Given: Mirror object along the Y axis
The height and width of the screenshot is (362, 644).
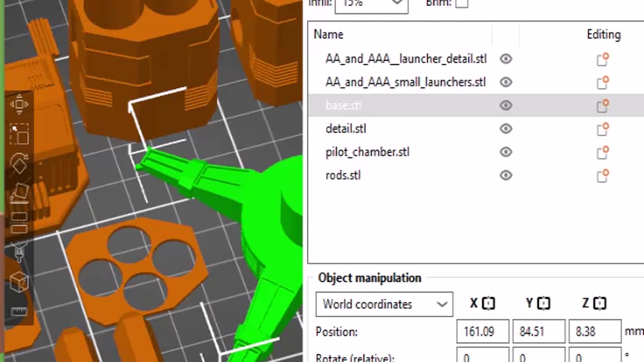Looking at the screenshot, I should pos(543,304).
